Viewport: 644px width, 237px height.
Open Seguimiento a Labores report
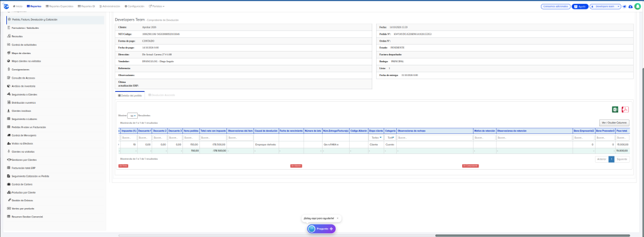25,119
